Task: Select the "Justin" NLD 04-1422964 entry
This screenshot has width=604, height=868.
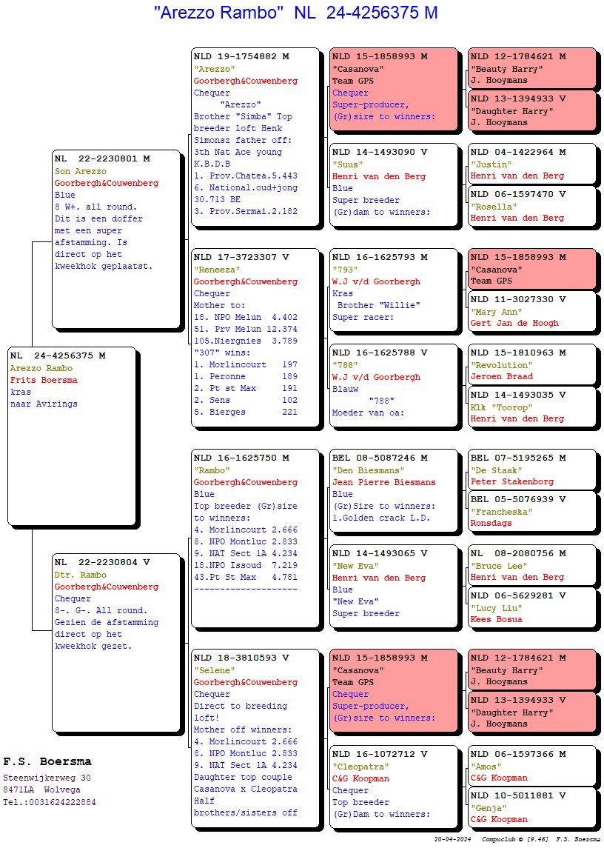Action: click(531, 164)
